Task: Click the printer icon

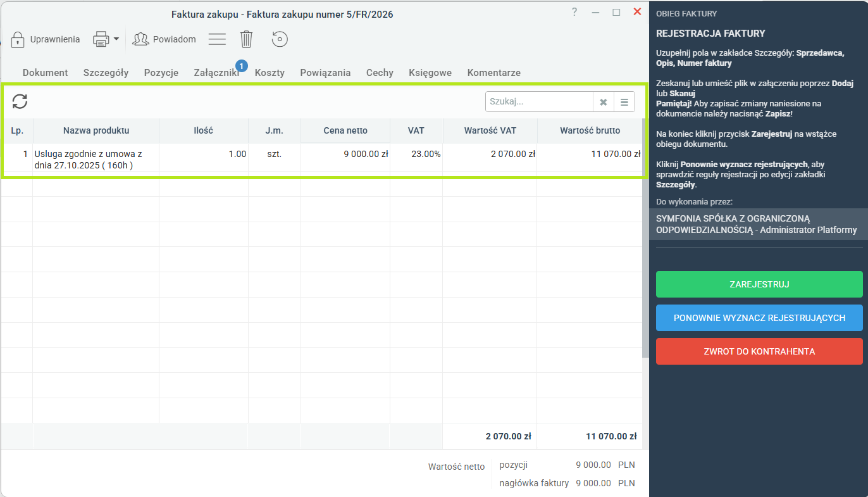Action: point(101,39)
